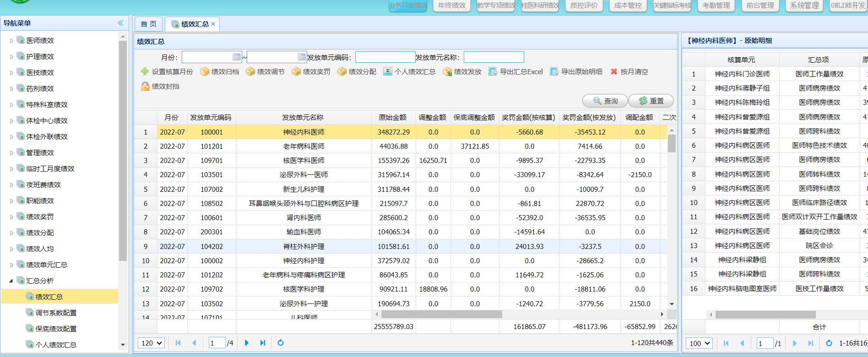
Task: Click 发放单元名称 input field
Action: [494, 57]
